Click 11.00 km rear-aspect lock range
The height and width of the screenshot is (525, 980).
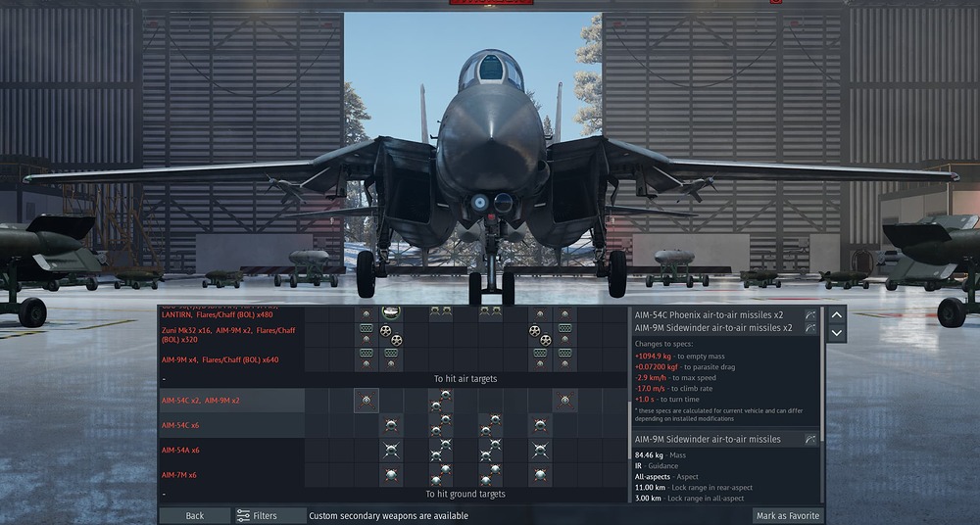coord(693,488)
